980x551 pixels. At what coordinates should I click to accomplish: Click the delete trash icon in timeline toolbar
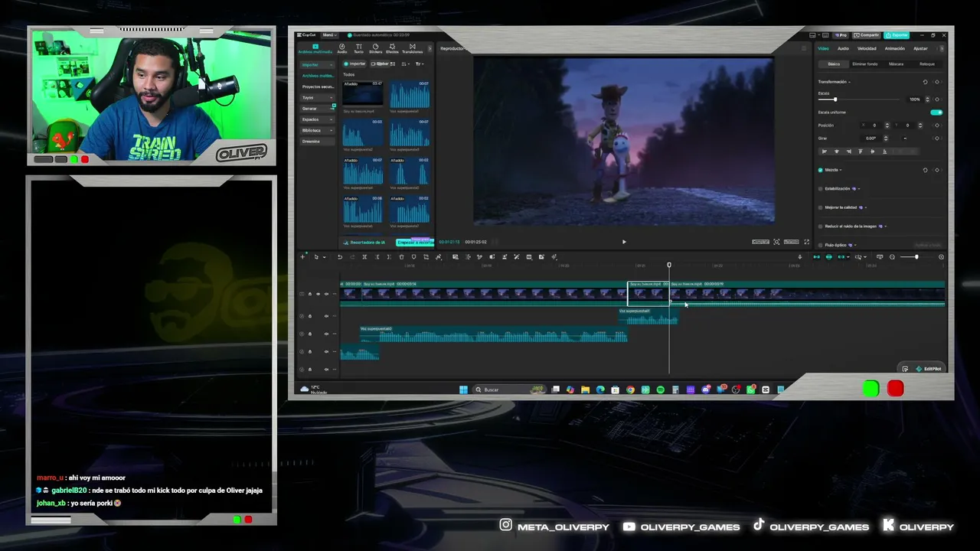tap(401, 257)
